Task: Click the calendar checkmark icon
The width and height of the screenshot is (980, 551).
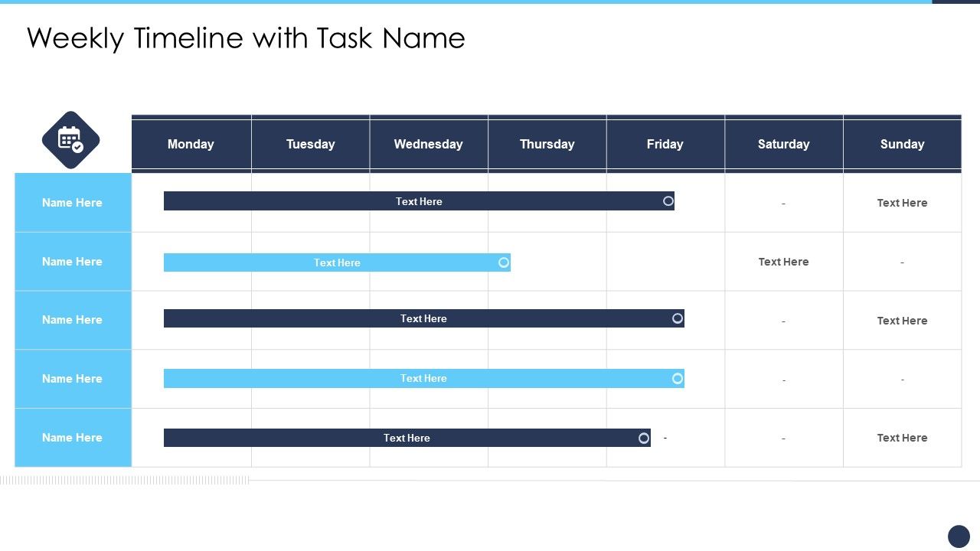Action: pos(70,141)
